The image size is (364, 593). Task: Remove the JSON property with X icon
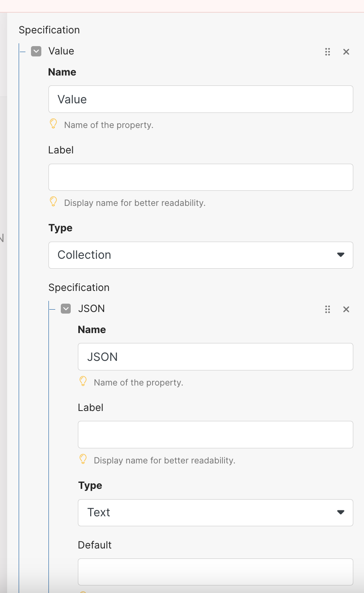tap(346, 309)
